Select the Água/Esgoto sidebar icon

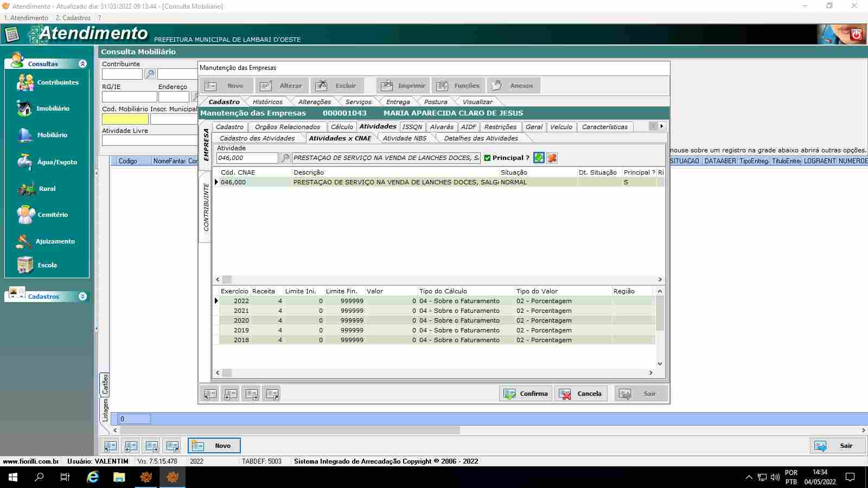pyautogui.click(x=24, y=162)
